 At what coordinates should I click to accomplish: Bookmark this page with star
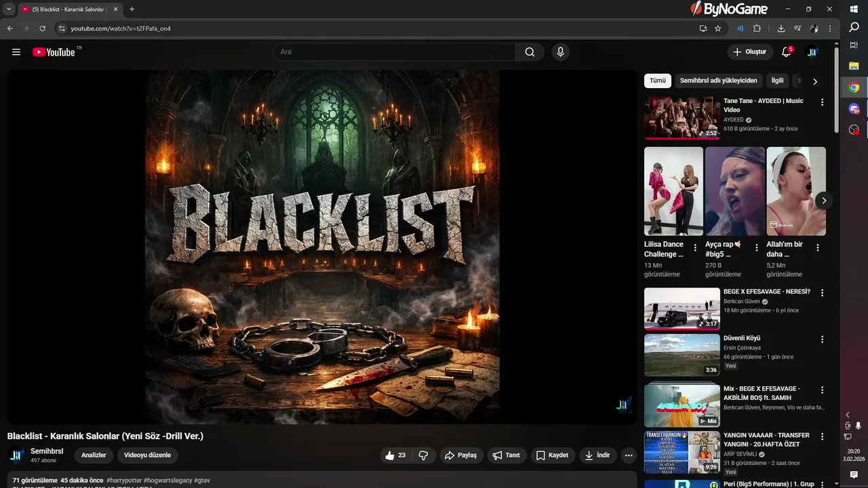point(718,28)
